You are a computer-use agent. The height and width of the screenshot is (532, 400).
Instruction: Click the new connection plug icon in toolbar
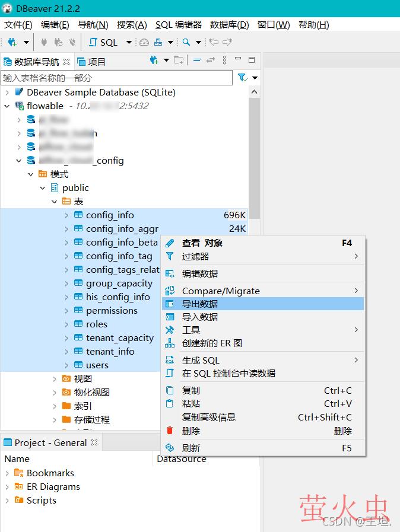[x=12, y=42]
